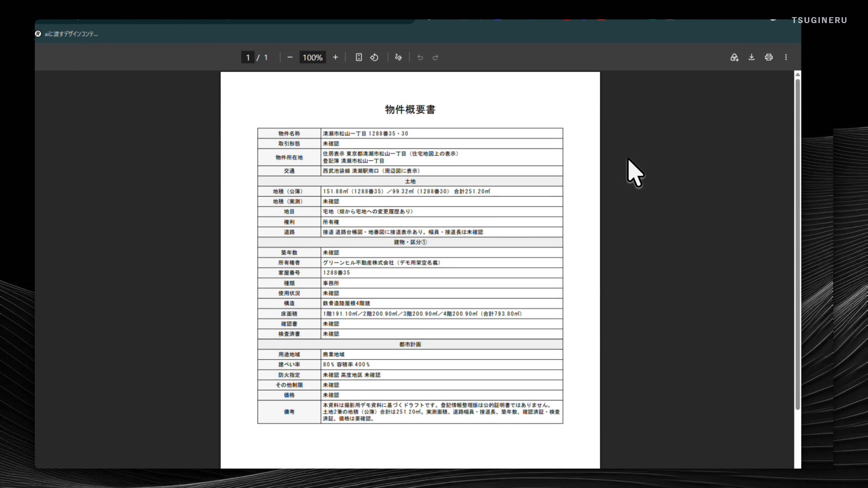This screenshot has height=488, width=868.
Task: Click the 建物・区分① section header
Action: click(410, 242)
